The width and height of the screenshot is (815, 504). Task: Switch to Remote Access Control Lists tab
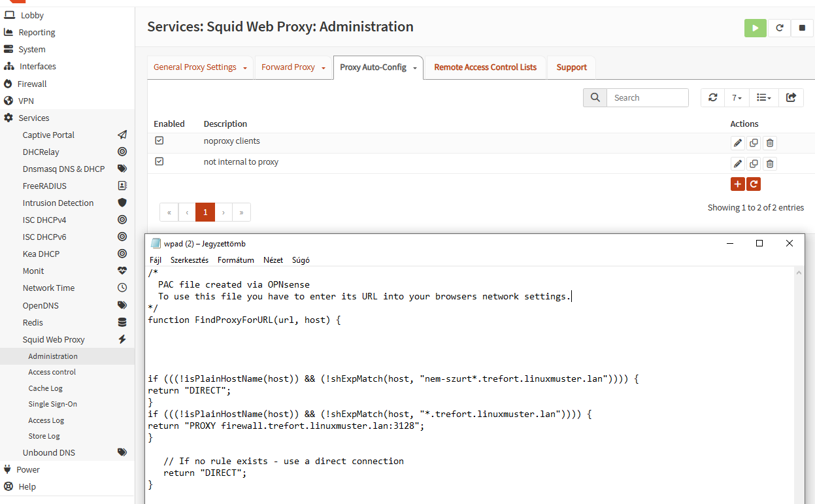485,67
